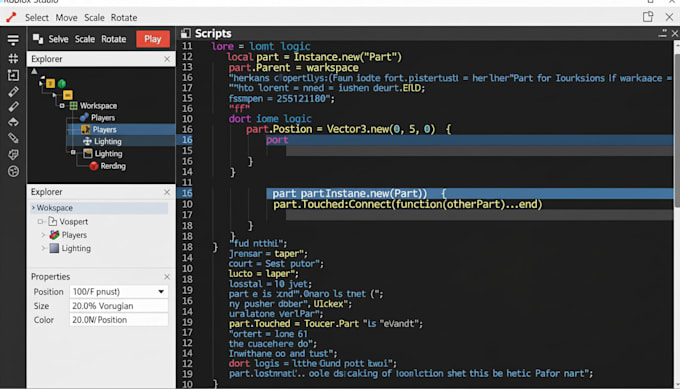Click the green sphere icon in Explorer tree
680x389 pixels.
pyautogui.click(x=62, y=83)
